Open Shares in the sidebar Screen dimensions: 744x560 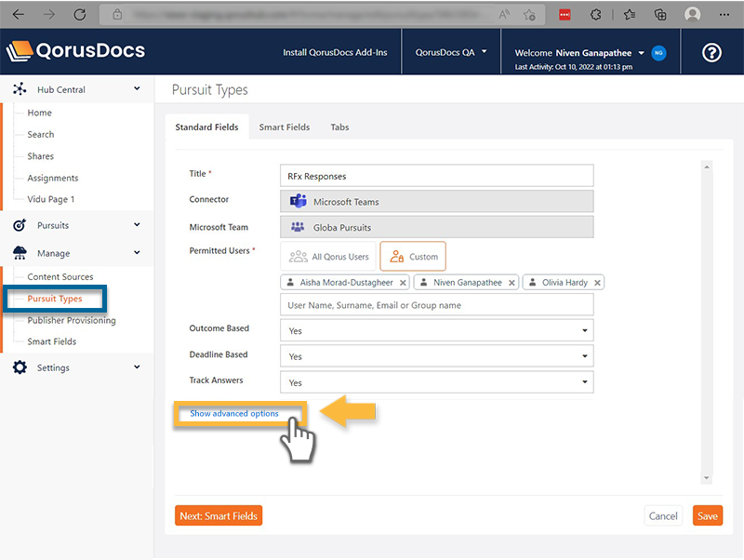(40, 156)
